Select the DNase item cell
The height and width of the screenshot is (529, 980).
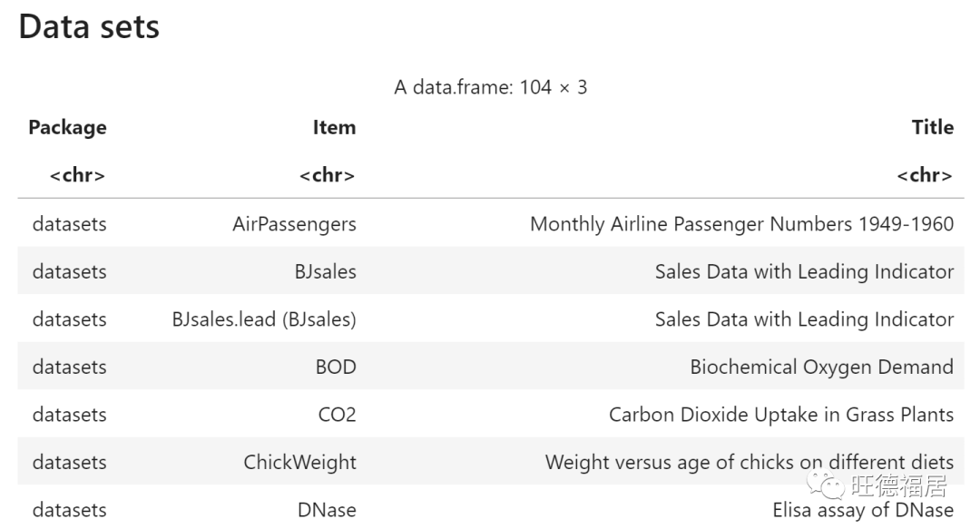tap(327, 510)
